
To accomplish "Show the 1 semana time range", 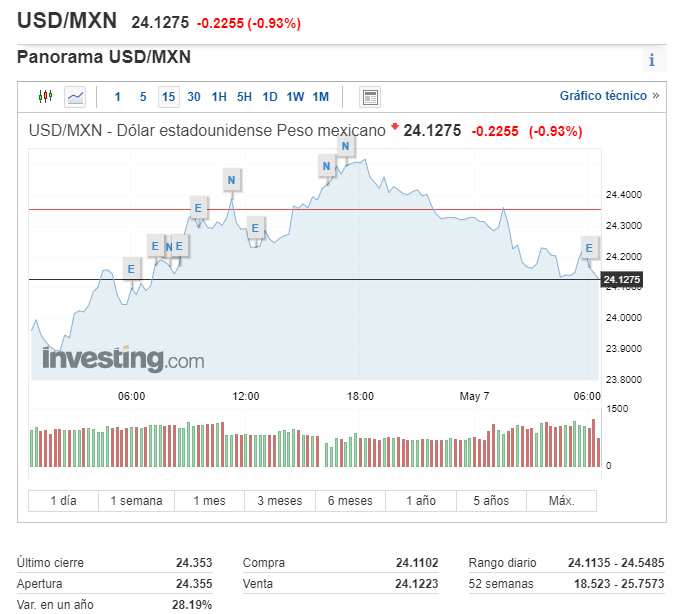I will point(136,501).
